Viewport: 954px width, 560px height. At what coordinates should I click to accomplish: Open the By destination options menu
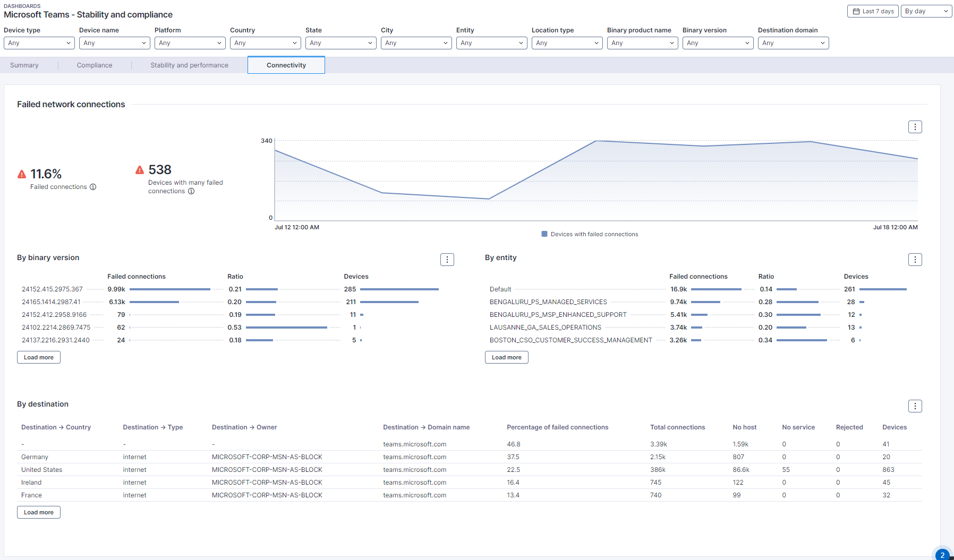coord(915,406)
